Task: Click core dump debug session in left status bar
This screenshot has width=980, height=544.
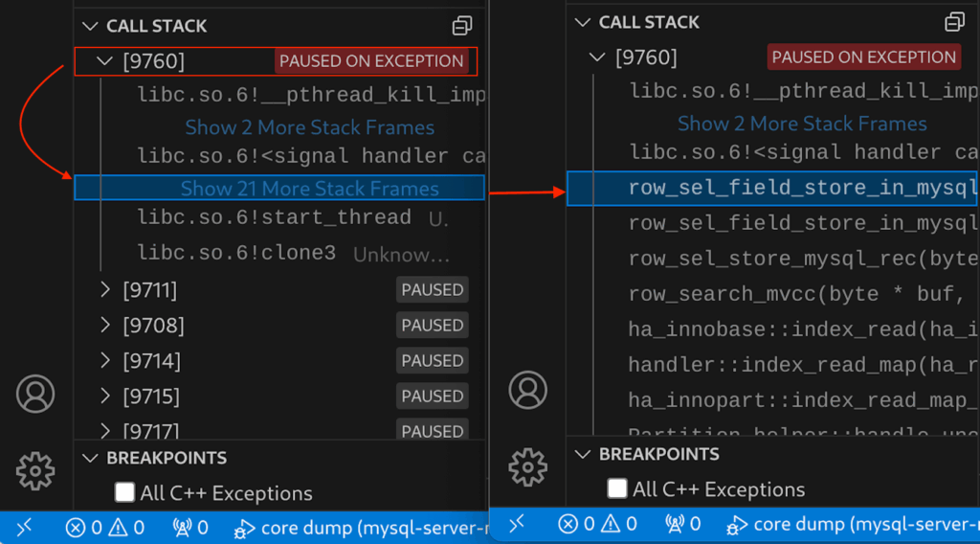Action: point(359,527)
